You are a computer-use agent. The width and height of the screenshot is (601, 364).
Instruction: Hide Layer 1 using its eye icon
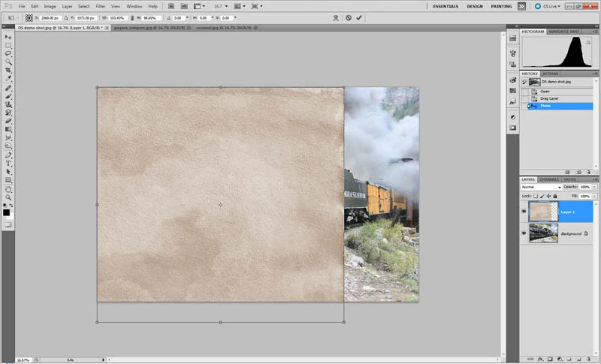(524, 212)
